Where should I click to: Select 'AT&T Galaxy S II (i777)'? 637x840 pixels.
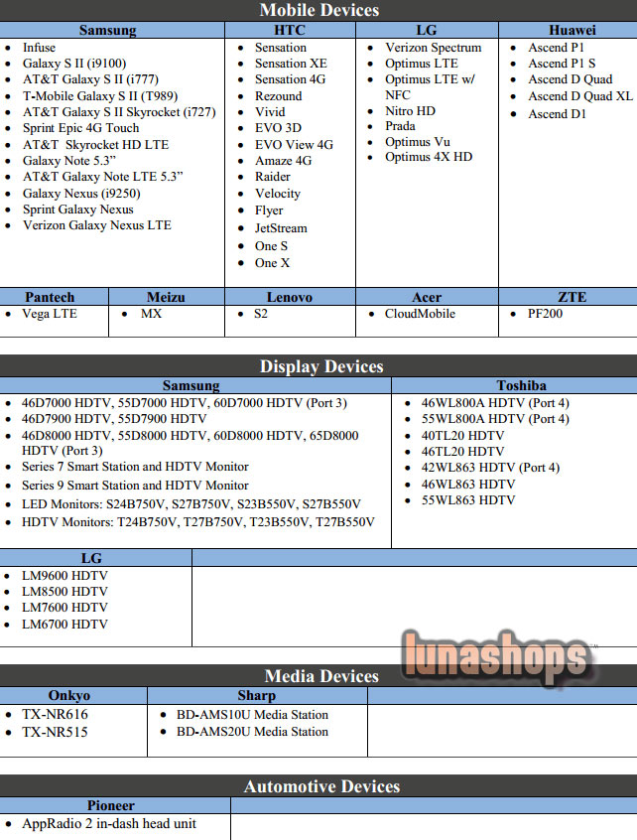click(x=90, y=79)
